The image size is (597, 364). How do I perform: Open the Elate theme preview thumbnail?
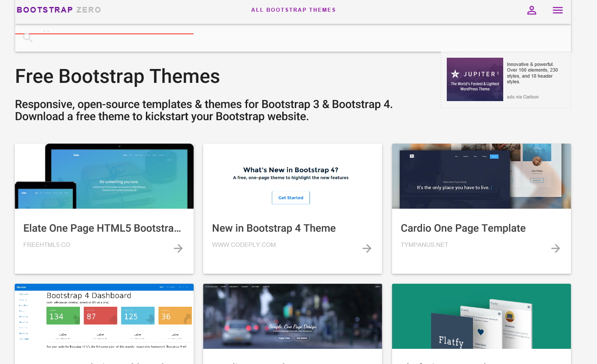tap(104, 176)
